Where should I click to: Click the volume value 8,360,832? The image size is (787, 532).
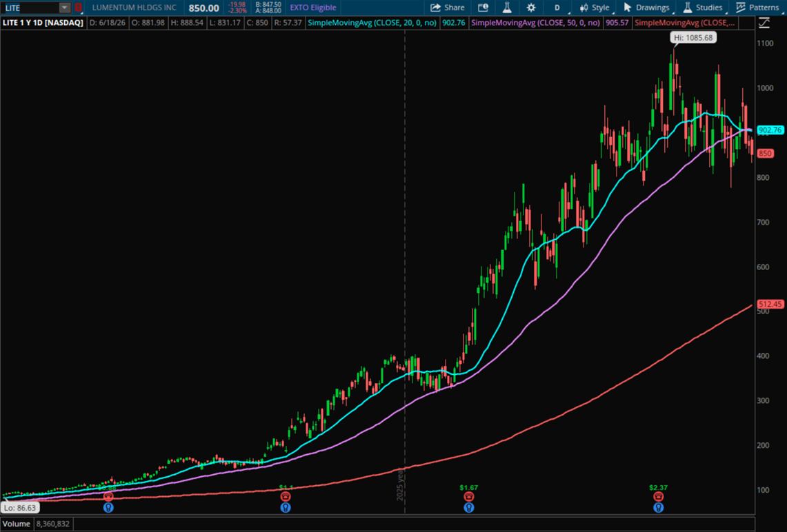point(52,524)
